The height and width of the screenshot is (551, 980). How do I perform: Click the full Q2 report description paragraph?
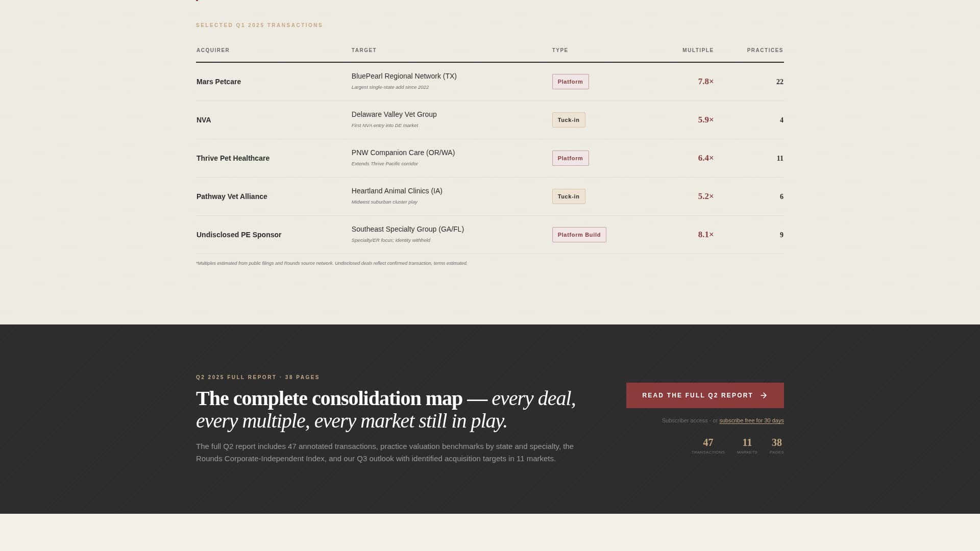tap(385, 453)
